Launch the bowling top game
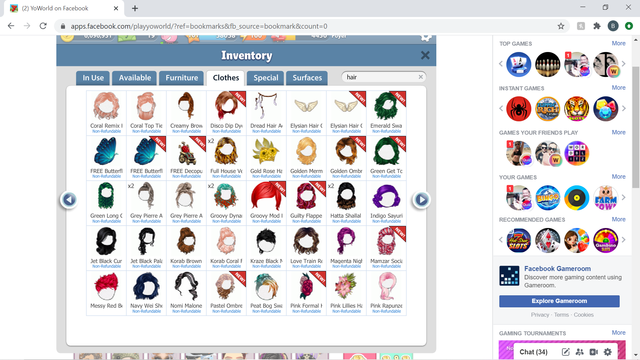The image size is (640, 360). 547,64
